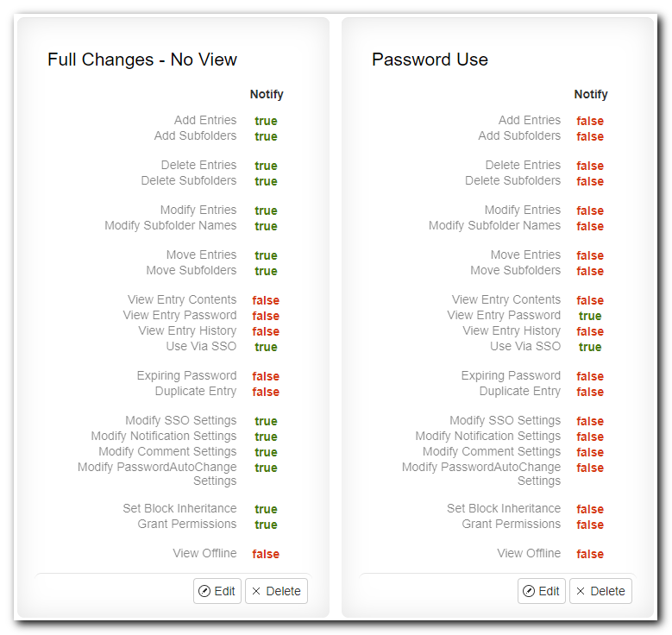Screen dimensions: 672x635
Task: Select the Password Use heading
Action: (430, 60)
